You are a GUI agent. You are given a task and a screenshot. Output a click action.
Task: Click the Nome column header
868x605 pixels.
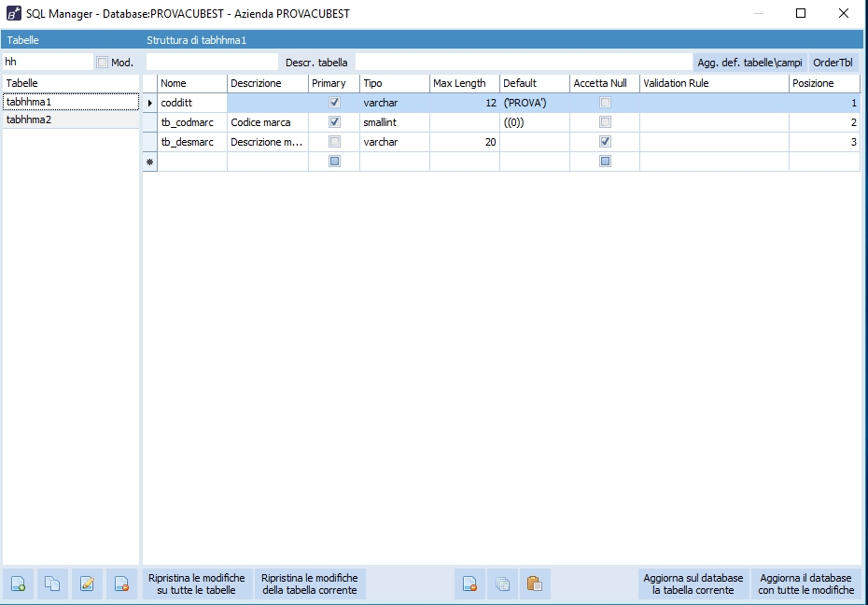pyautogui.click(x=191, y=83)
